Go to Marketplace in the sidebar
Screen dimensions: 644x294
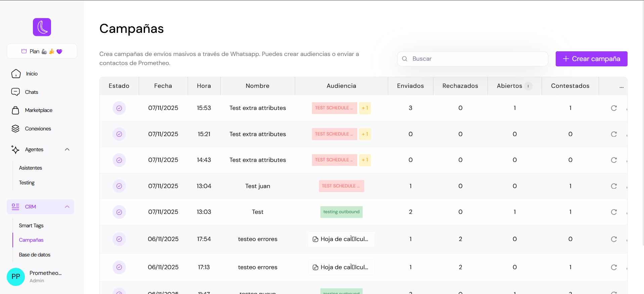38,110
